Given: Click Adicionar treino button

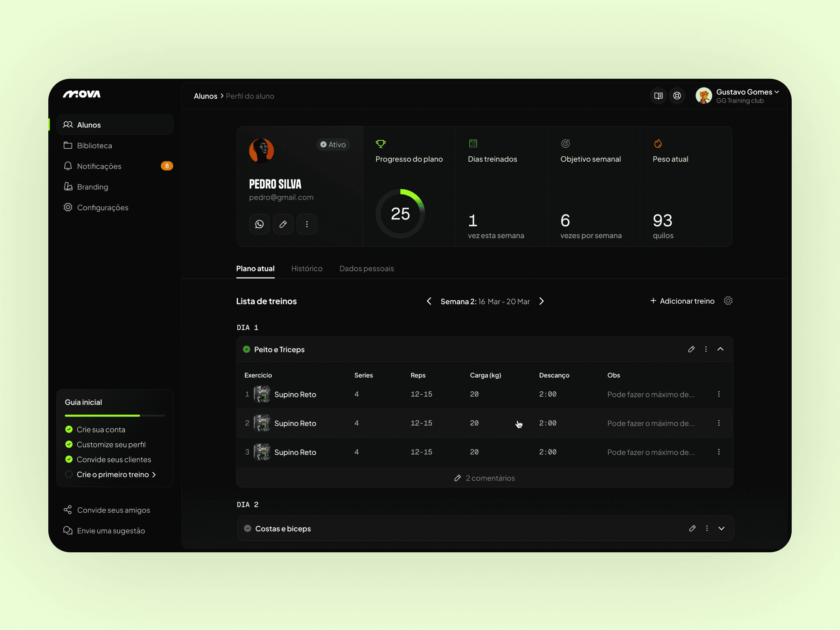Looking at the screenshot, I should tap(682, 301).
